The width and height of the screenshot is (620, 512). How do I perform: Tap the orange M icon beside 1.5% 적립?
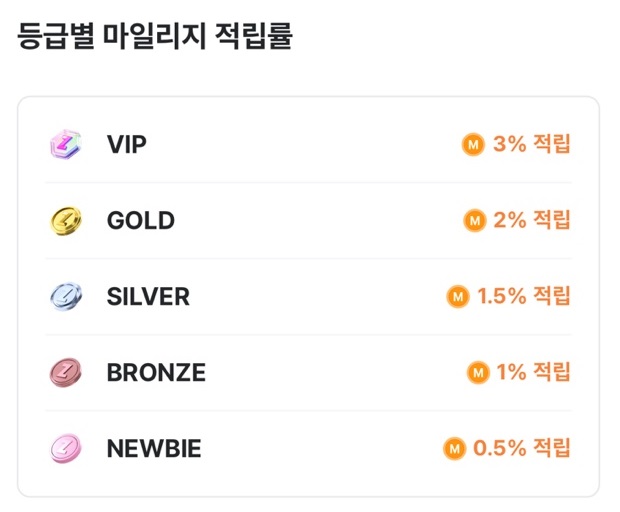(458, 296)
